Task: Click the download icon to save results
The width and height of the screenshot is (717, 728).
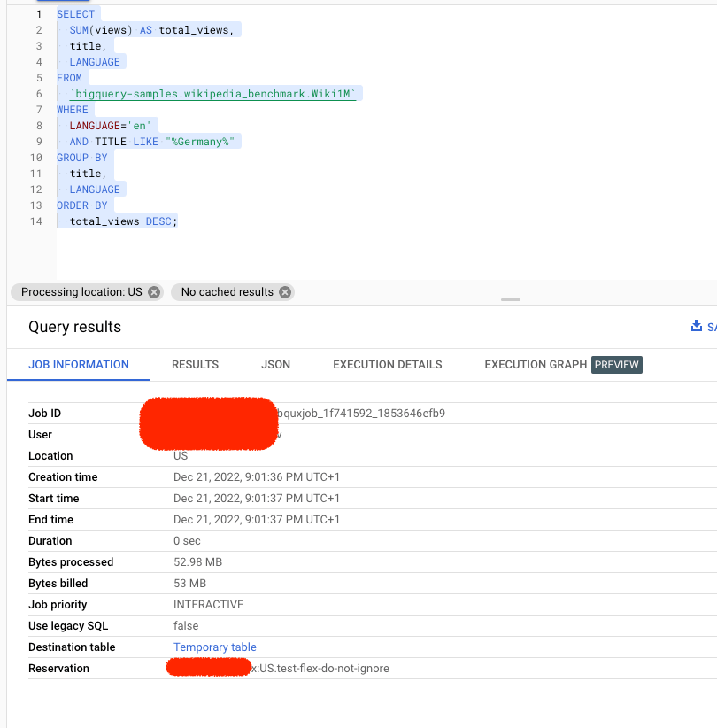Action: click(698, 325)
